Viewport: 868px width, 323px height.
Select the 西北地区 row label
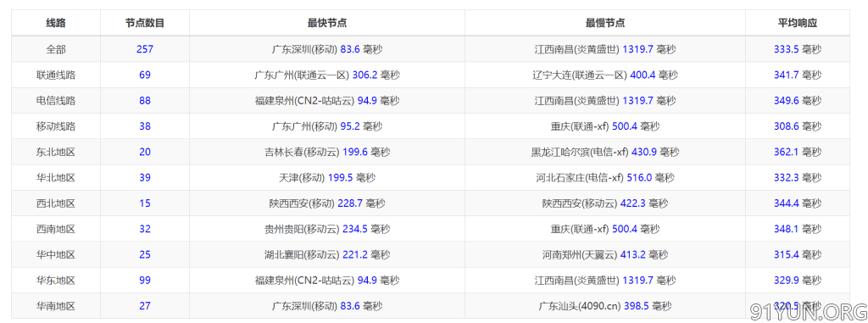(x=56, y=203)
